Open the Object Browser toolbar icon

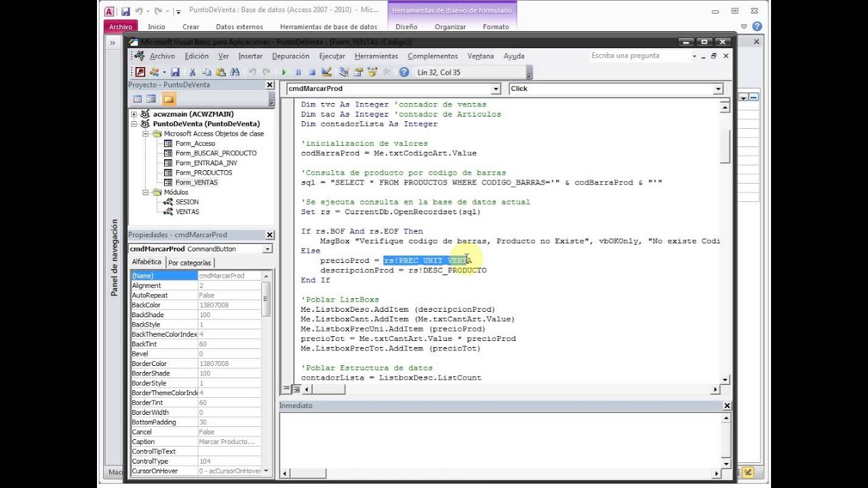[x=372, y=72]
